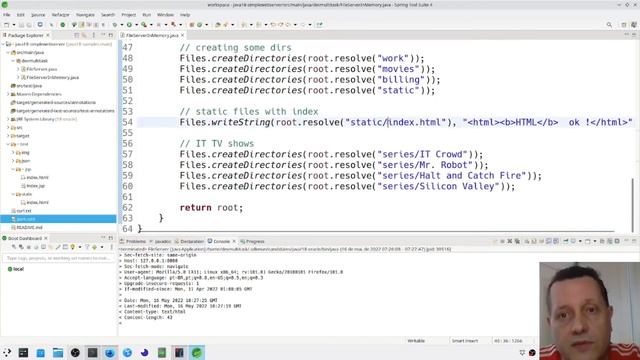Open Package Explorer view menu (three dots)

tap(93, 35)
